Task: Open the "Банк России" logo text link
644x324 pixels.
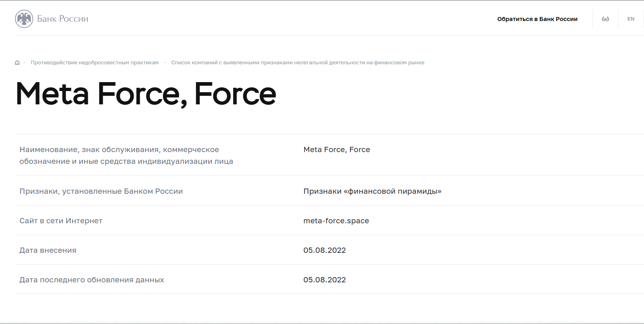Action: [x=63, y=19]
